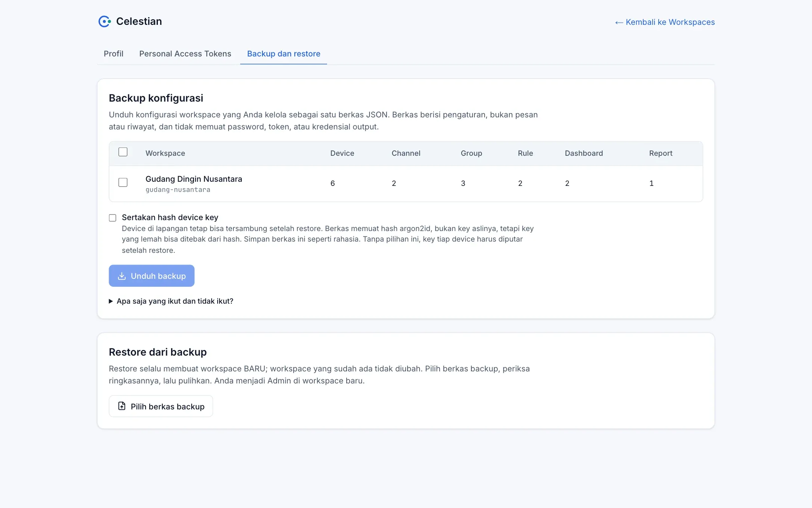812x508 pixels.
Task: Click the download icon in Unduh backup
Action: click(x=122, y=276)
